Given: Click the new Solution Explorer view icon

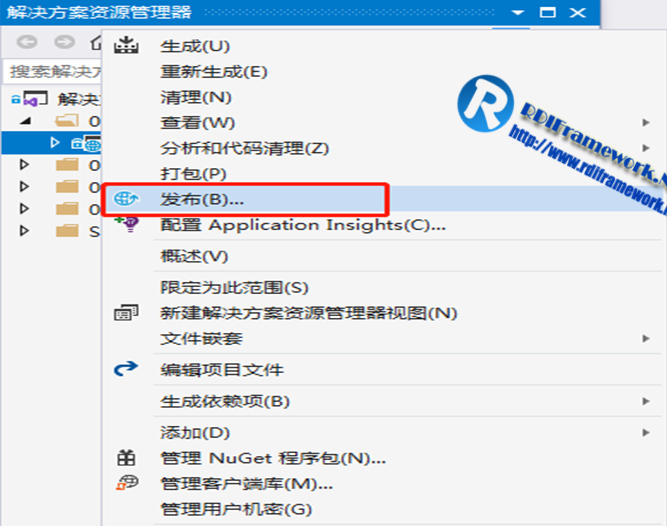Looking at the screenshot, I should click(x=126, y=313).
